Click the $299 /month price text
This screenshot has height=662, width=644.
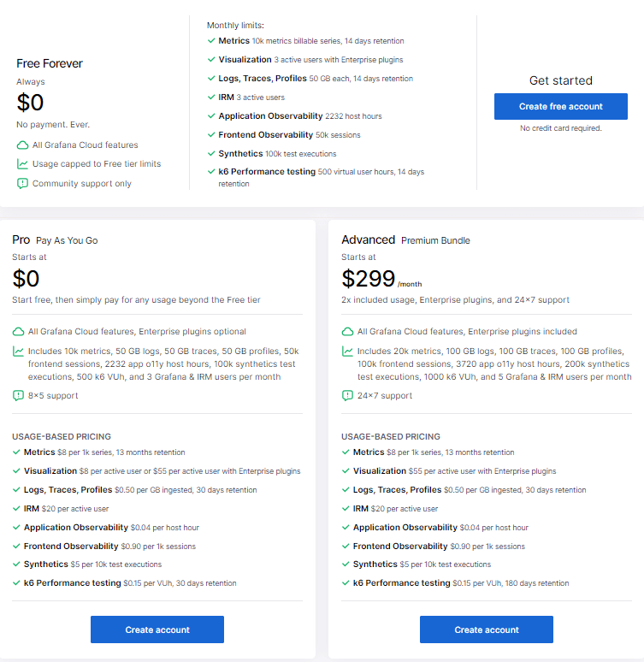pos(381,279)
